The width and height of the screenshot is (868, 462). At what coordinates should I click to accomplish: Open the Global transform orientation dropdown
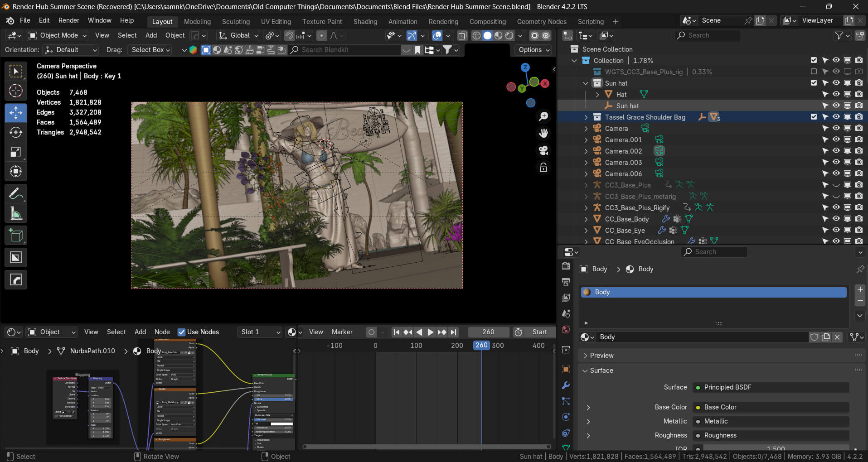(x=238, y=35)
